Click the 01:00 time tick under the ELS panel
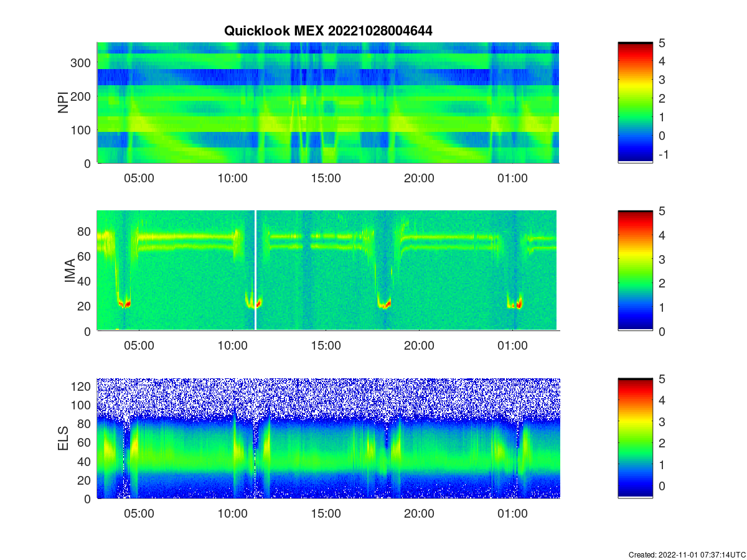The image size is (747, 560). (512, 513)
